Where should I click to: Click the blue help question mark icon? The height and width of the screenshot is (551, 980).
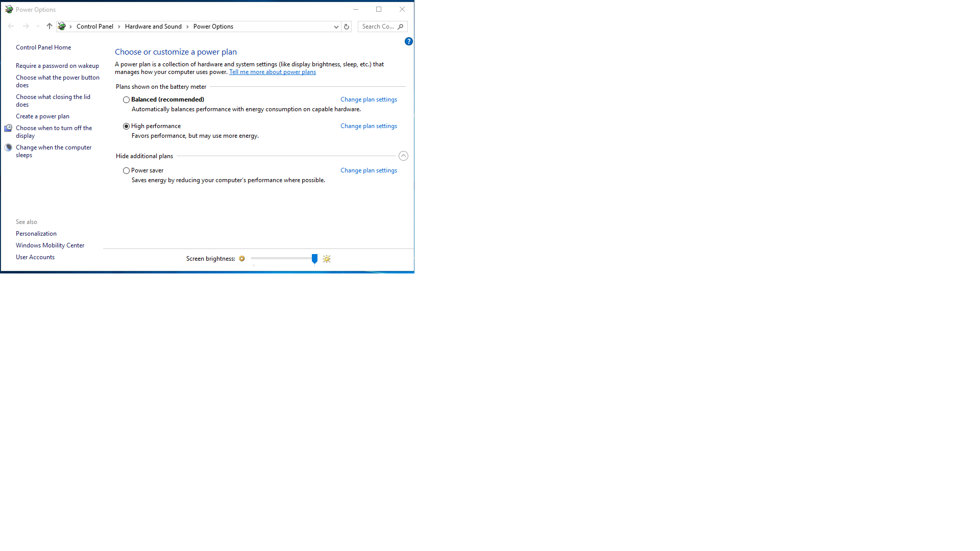point(408,41)
